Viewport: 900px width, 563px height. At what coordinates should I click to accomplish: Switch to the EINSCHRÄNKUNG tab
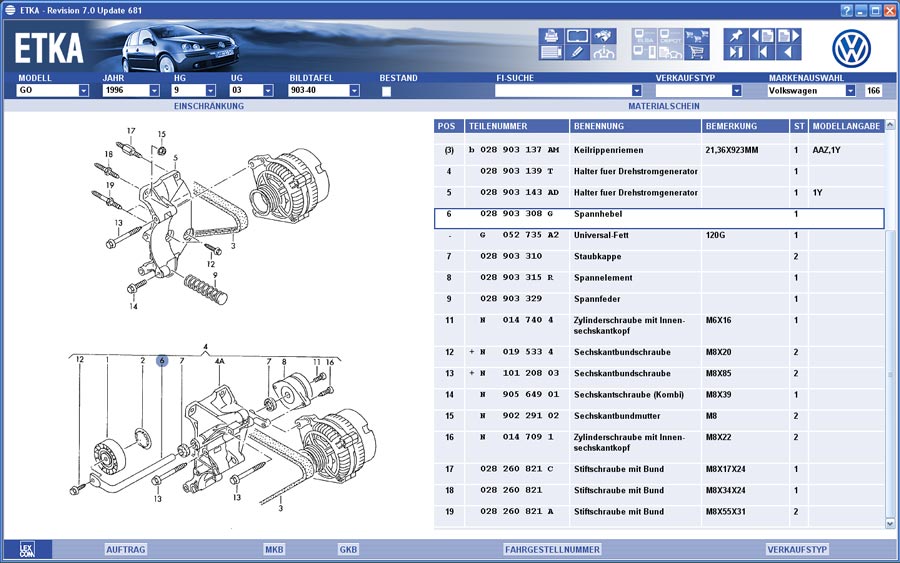coord(208,106)
